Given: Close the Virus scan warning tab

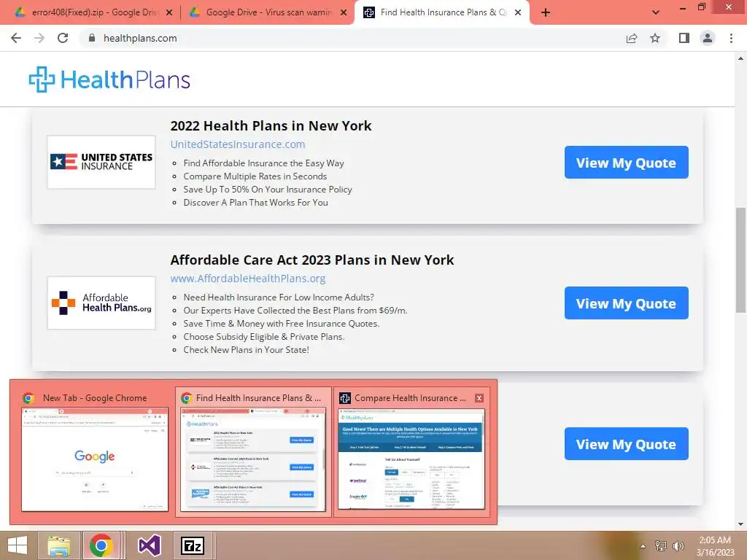Looking at the screenshot, I should point(344,12).
